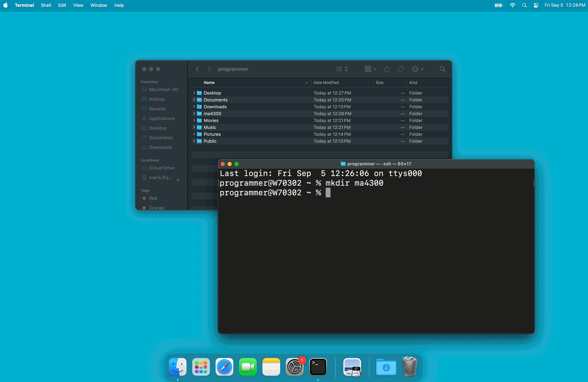Open the group-by grid dropdown in toolbar

click(370, 69)
